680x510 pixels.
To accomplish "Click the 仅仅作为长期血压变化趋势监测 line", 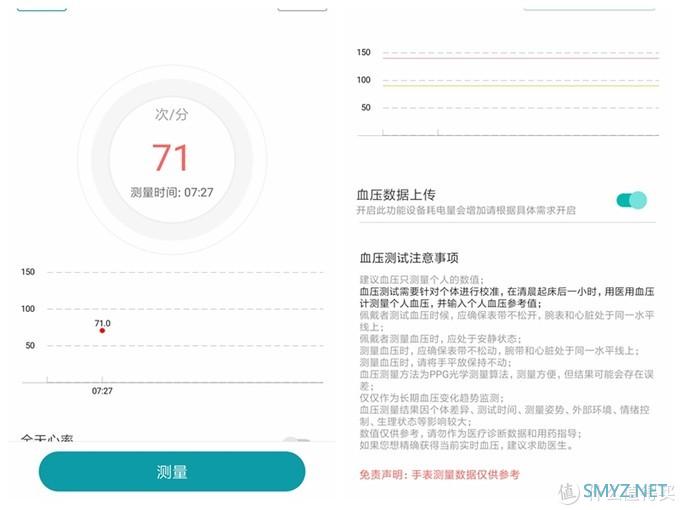I will pyautogui.click(x=432, y=398).
